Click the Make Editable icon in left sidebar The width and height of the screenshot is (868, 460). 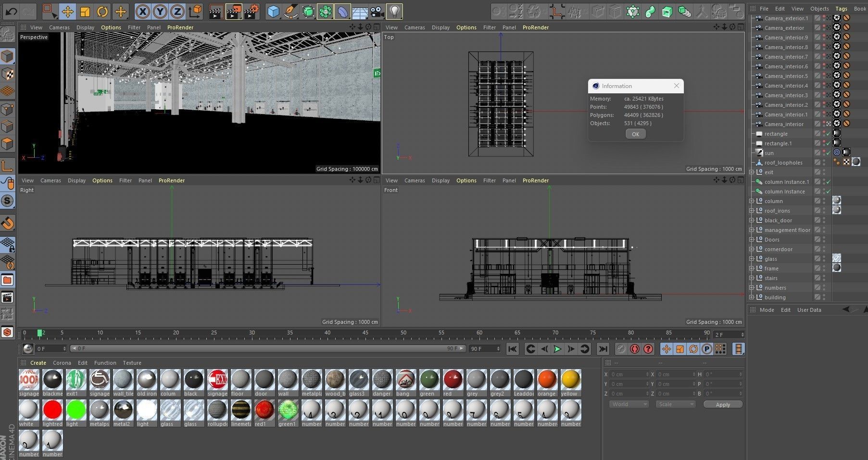pos(7,34)
